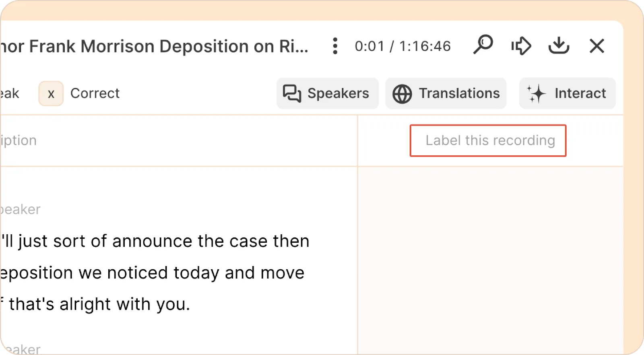Open the Speakers panel

tap(327, 93)
